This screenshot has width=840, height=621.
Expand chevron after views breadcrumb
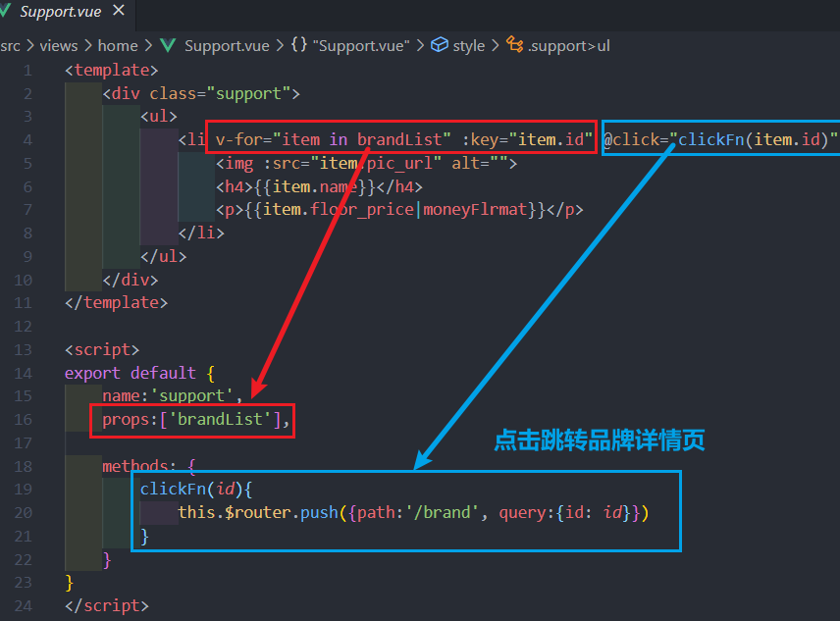(x=88, y=46)
